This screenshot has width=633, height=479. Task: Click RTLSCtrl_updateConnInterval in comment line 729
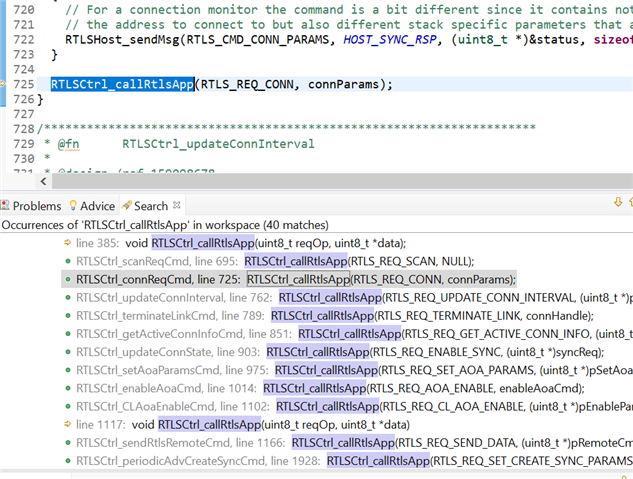218,144
